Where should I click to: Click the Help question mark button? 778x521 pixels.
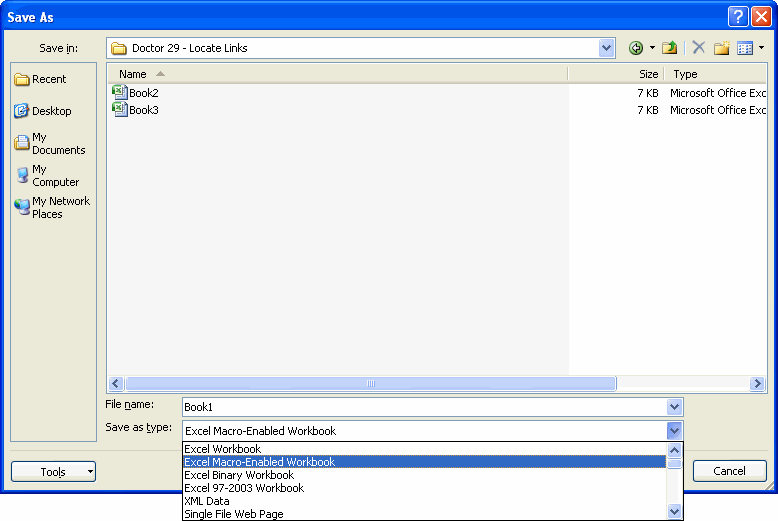(x=738, y=17)
